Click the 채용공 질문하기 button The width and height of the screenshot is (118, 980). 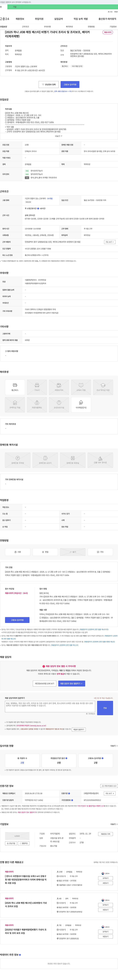coord(79,730)
